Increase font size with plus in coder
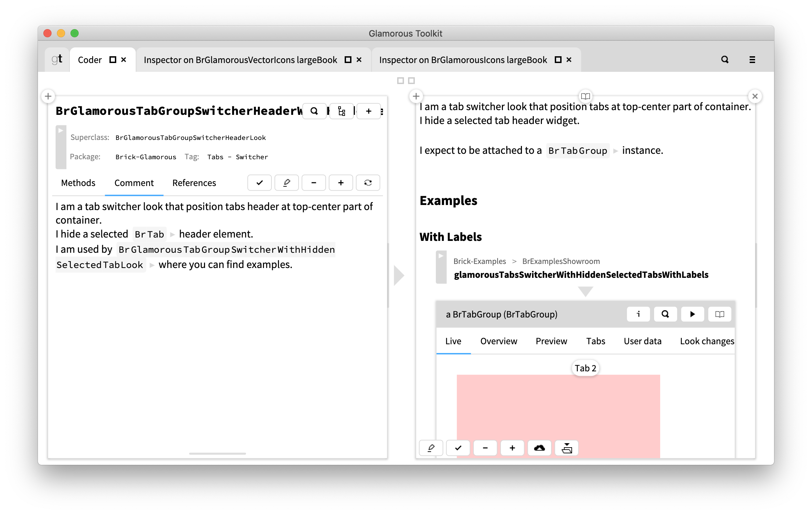Viewport: 812px width, 515px height. 341,183
